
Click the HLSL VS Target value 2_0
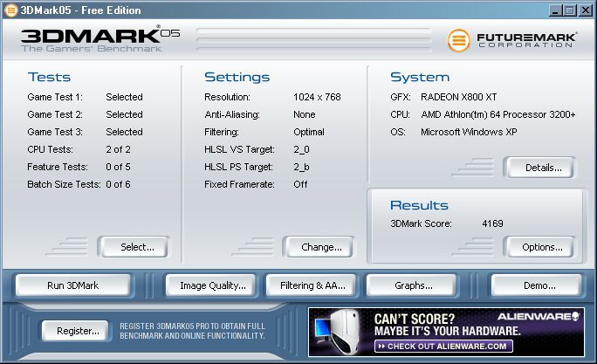click(301, 149)
